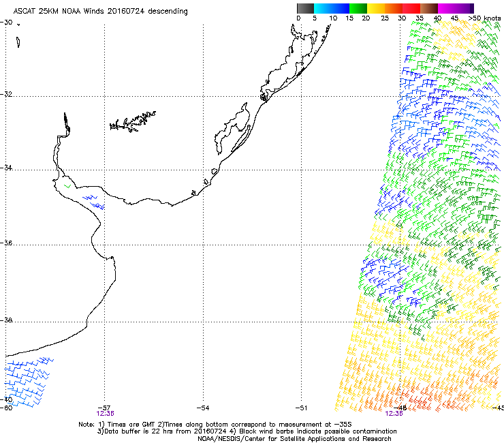Click the orange 25-30 knots color segment
This screenshot has height=443, width=504.
(394, 8)
